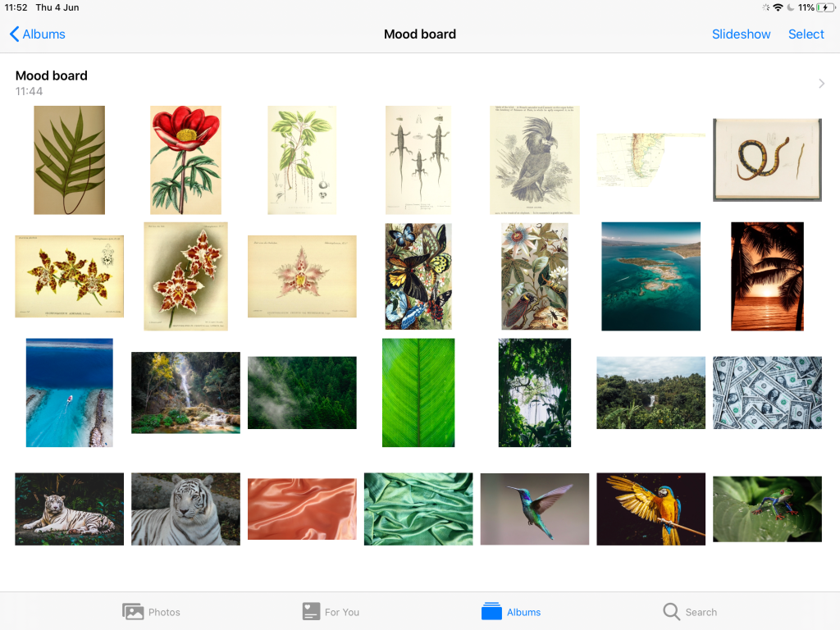View the dollar bills photo
This screenshot has width=840, height=630.
coord(767,392)
